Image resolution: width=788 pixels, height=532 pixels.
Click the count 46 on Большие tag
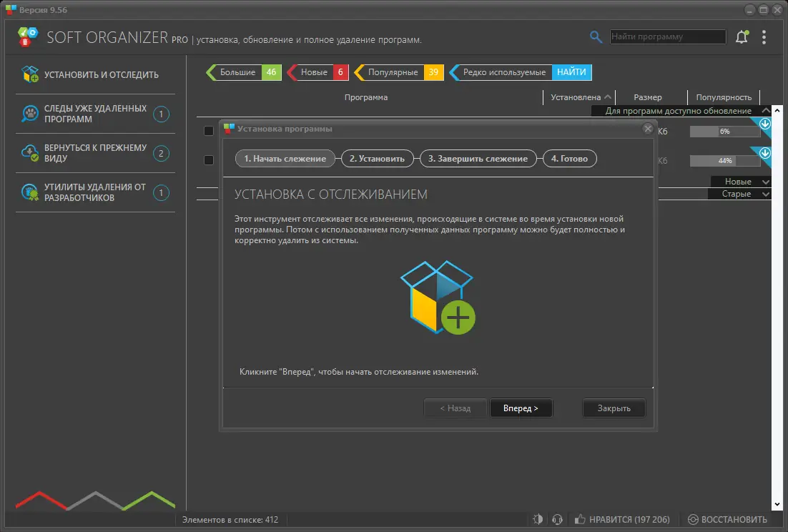272,72
